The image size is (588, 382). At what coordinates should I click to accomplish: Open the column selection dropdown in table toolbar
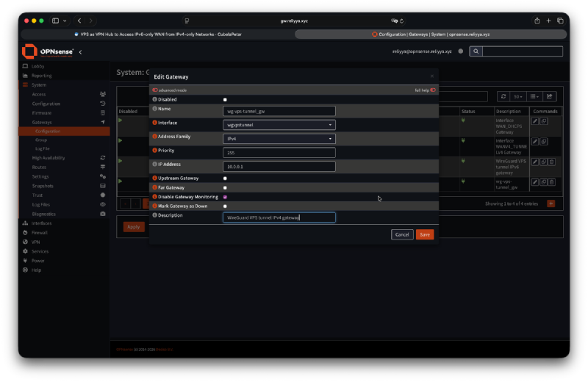tap(534, 96)
